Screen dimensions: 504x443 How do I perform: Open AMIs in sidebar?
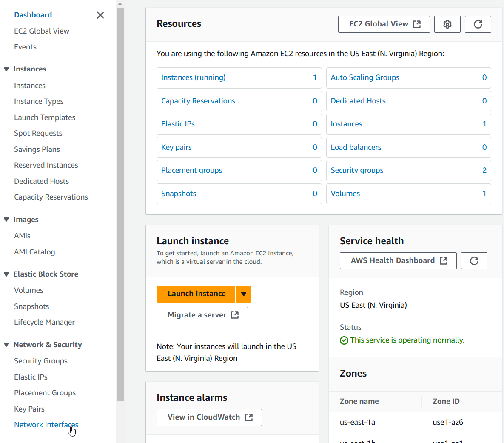pyautogui.click(x=22, y=236)
